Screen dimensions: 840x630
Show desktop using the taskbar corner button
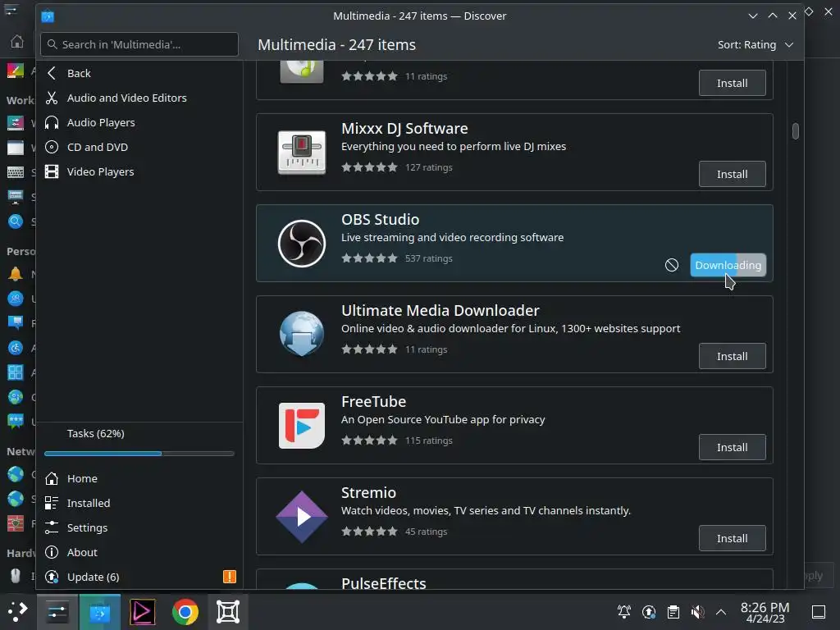pyautogui.click(x=819, y=612)
